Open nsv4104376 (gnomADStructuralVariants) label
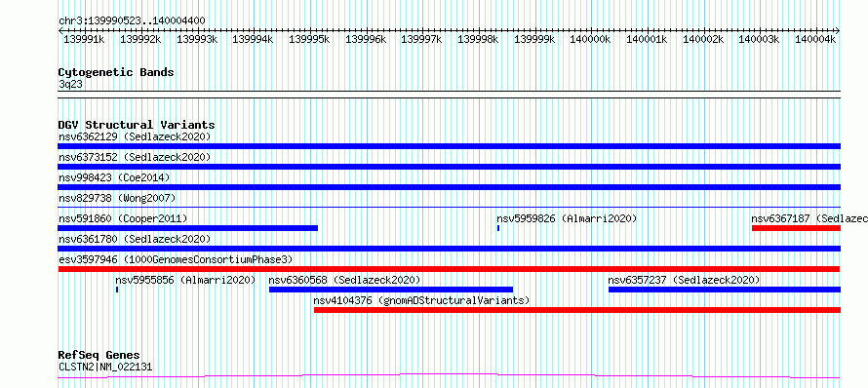 click(422, 300)
